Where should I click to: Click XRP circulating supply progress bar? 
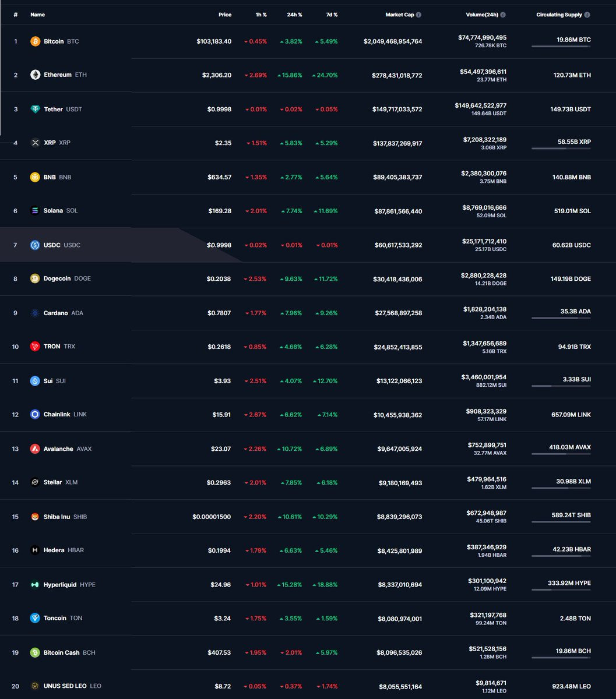tap(561, 148)
